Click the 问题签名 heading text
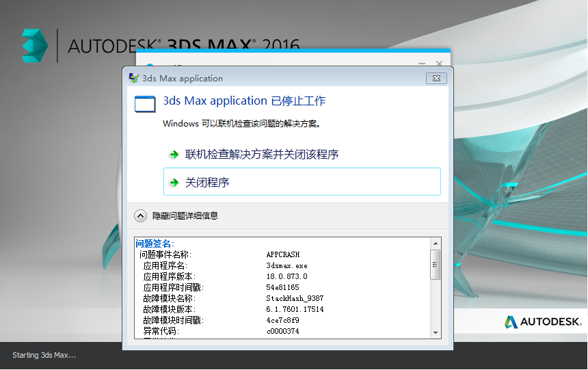Image resolution: width=588 pixels, height=370 pixels. point(155,243)
